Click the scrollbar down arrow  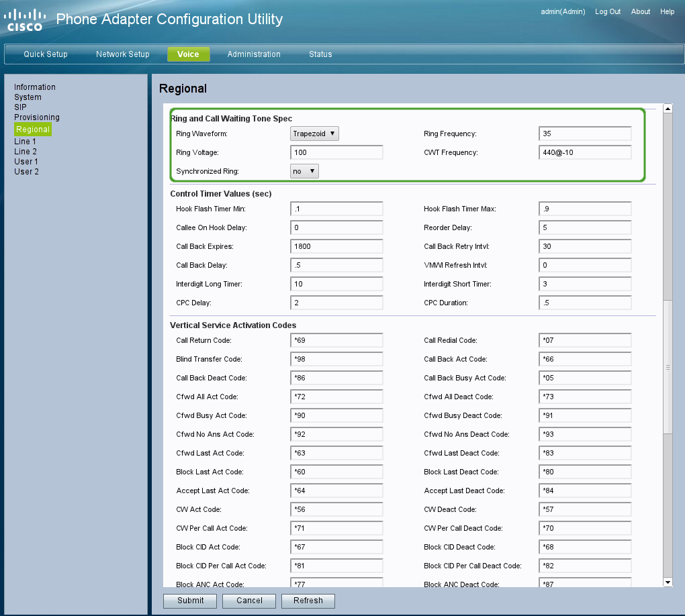[668, 582]
